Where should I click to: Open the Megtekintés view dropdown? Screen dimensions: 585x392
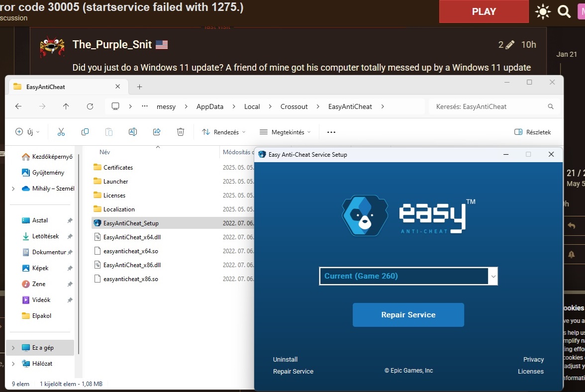point(286,132)
